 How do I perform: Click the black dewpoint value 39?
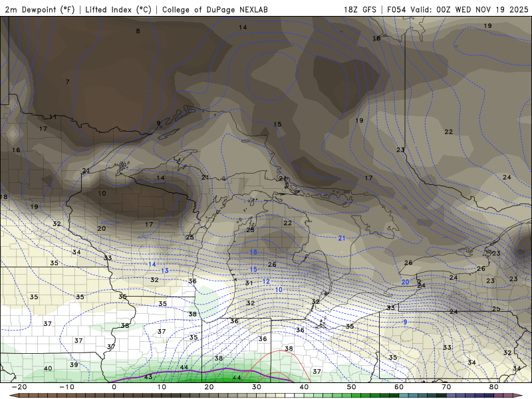tap(74, 364)
